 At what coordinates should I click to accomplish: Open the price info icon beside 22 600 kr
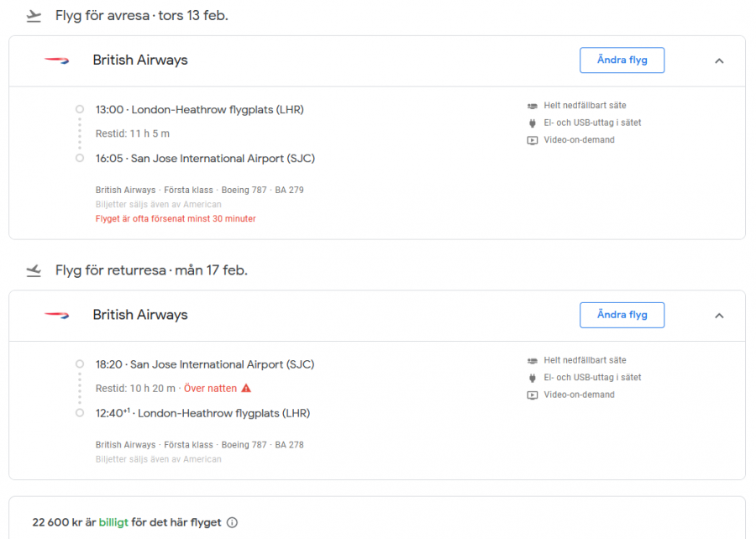click(x=232, y=522)
